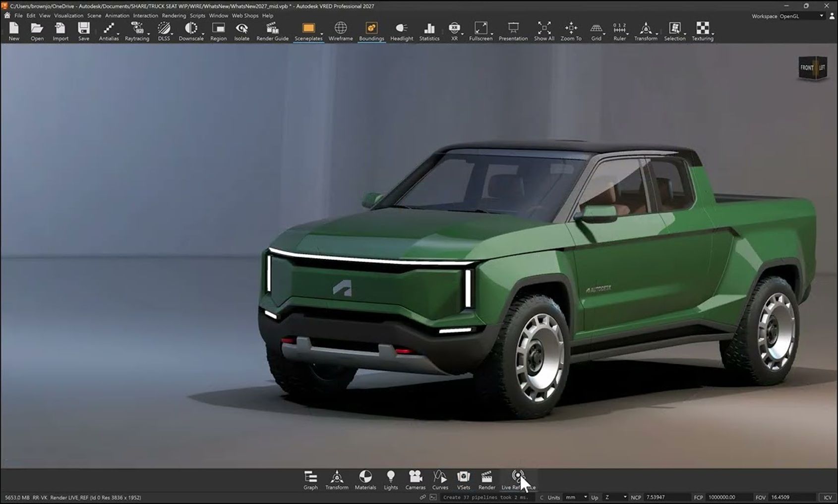Click the NCP value field
Screen dimensions: 838x504
(667, 497)
